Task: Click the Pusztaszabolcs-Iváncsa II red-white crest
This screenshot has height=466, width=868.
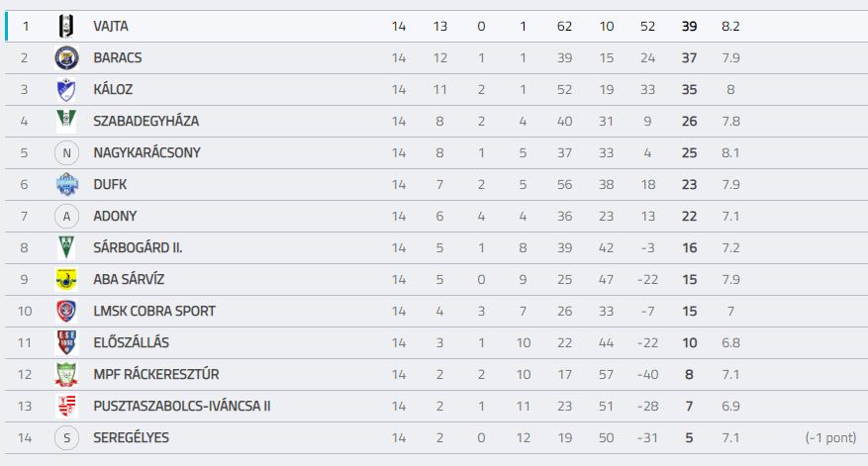Action: coord(66,406)
